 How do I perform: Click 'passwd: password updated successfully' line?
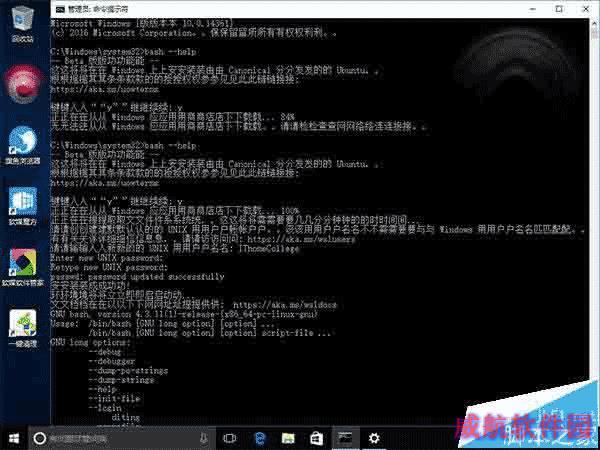point(137,277)
